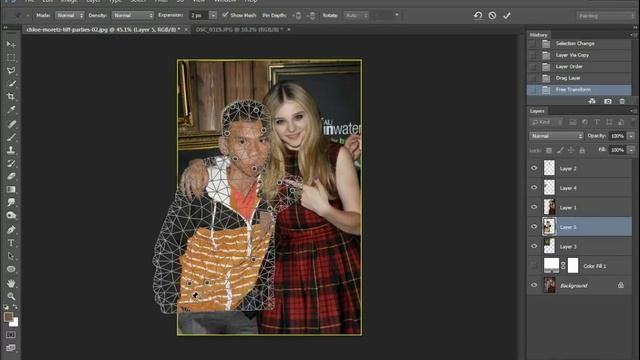Open the History panel flyout menu
The height and width of the screenshot is (360, 640).
click(633, 35)
